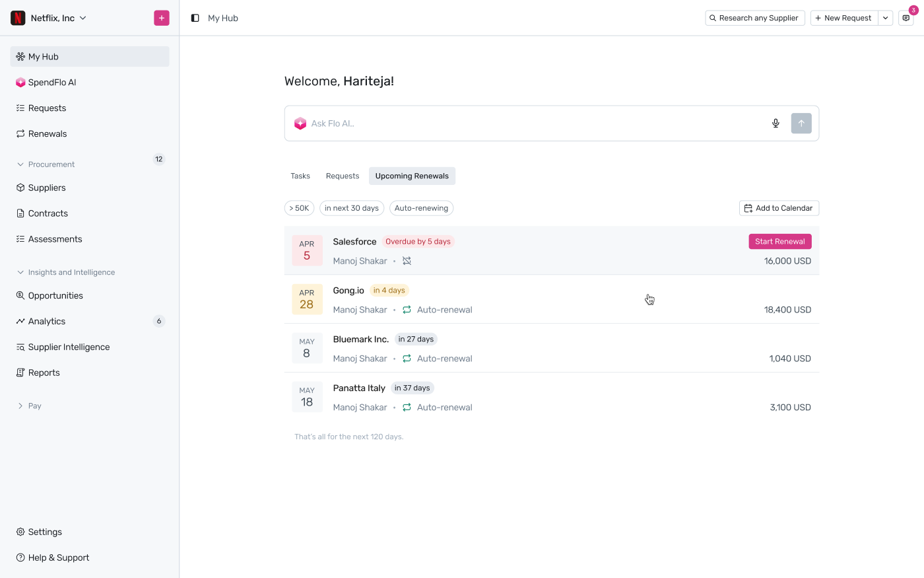
Task: Click Add to Calendar button
Action: [779, 208]
